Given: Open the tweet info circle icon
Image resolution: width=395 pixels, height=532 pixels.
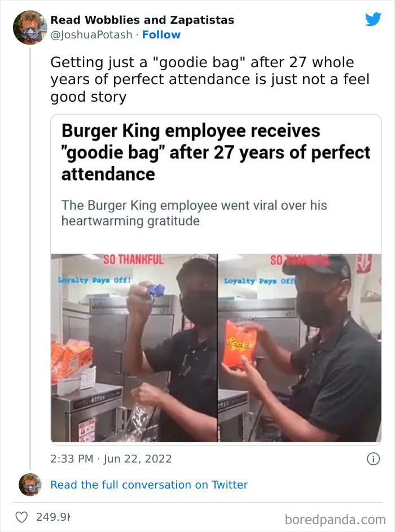Looking at the screenshot, I should 374,459.
